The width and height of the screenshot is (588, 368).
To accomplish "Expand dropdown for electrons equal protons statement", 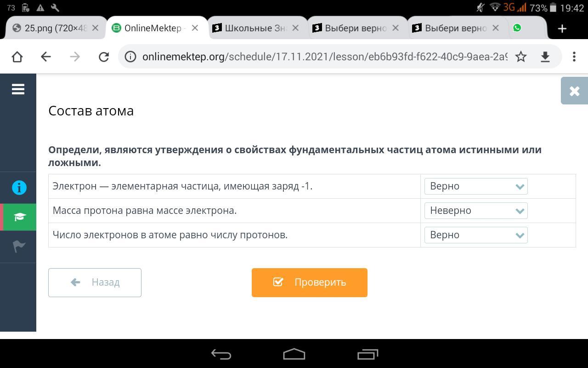I will [476, 235].
